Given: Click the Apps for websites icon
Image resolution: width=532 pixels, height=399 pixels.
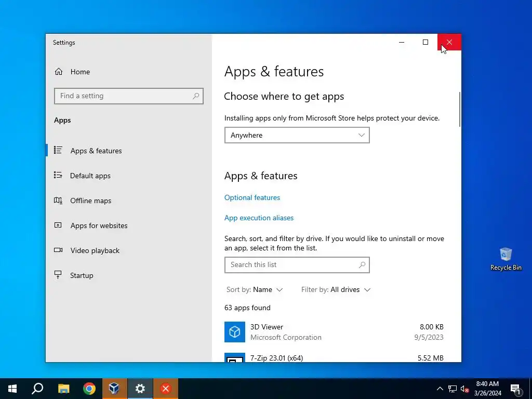Looking at the screenshot, I should pyautogui.click(x=58, y=225).
